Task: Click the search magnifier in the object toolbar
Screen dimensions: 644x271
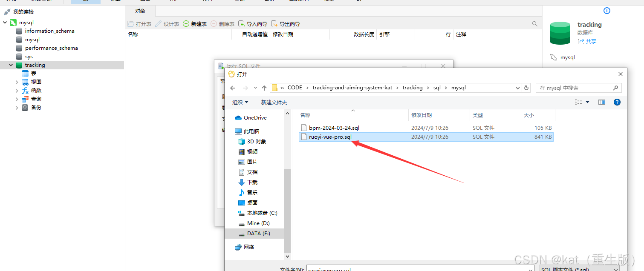Action: (534, 23)
